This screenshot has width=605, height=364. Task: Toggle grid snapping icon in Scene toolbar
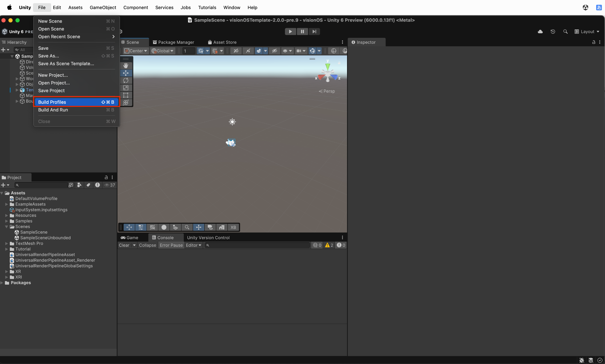coord(201,51)
